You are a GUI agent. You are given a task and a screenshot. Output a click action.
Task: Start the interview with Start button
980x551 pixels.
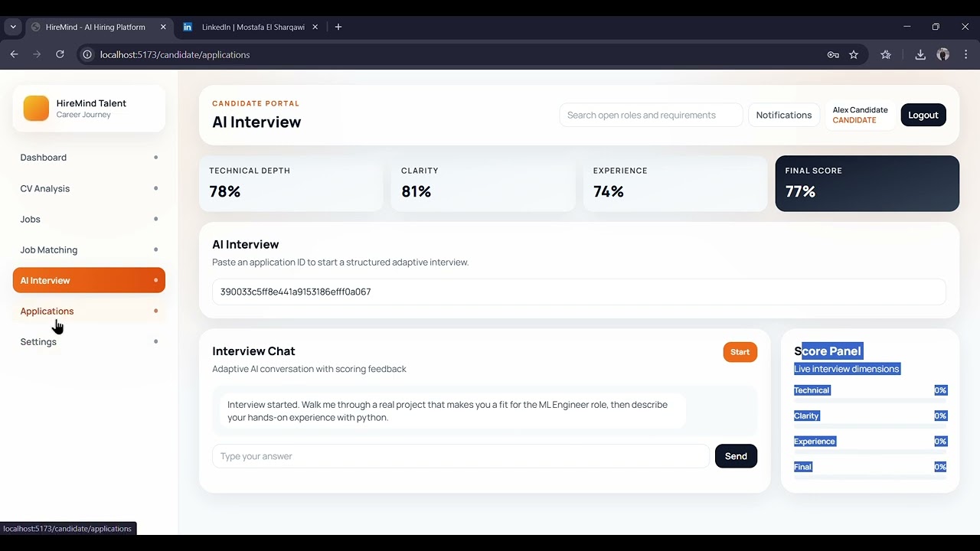[x=740, y=352]
